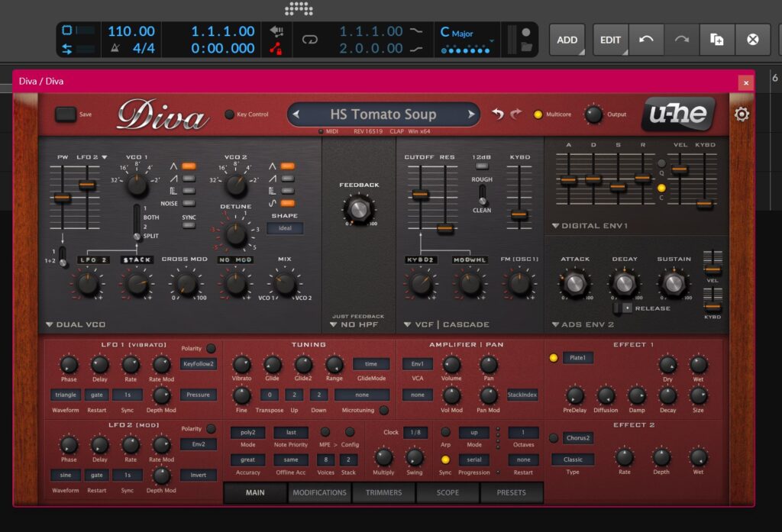This screenshot has width=782, height=532.
Task: Click Diva's redo arrow icon
Action: (516, 114)
